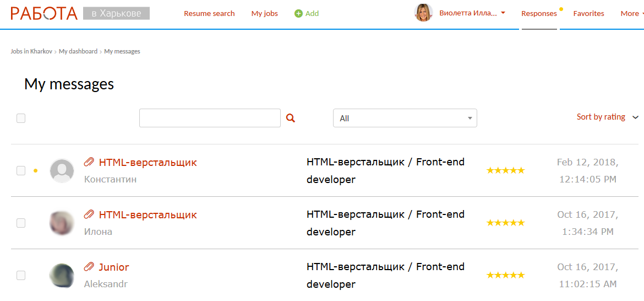Expand the Sort by rating menu
This screenshot has width=644, height=301.
pyautogui.click(x=607, y=117)
